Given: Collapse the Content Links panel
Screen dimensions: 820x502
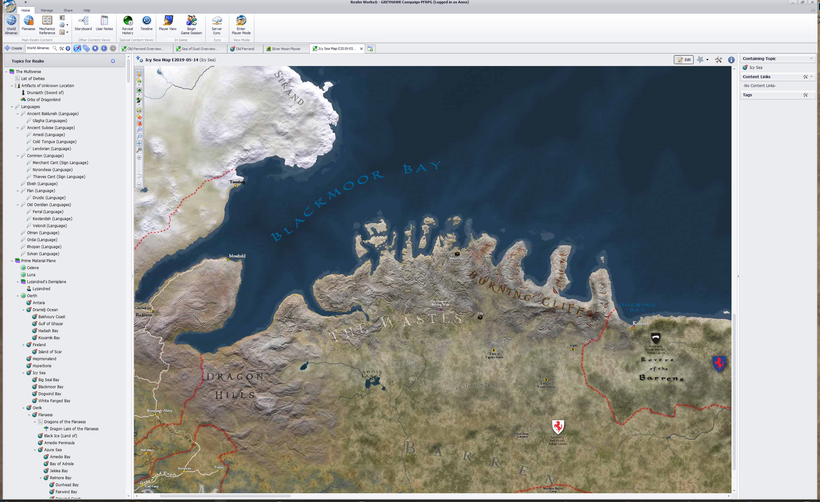Looking at the screenshot, I should [812, 76].
